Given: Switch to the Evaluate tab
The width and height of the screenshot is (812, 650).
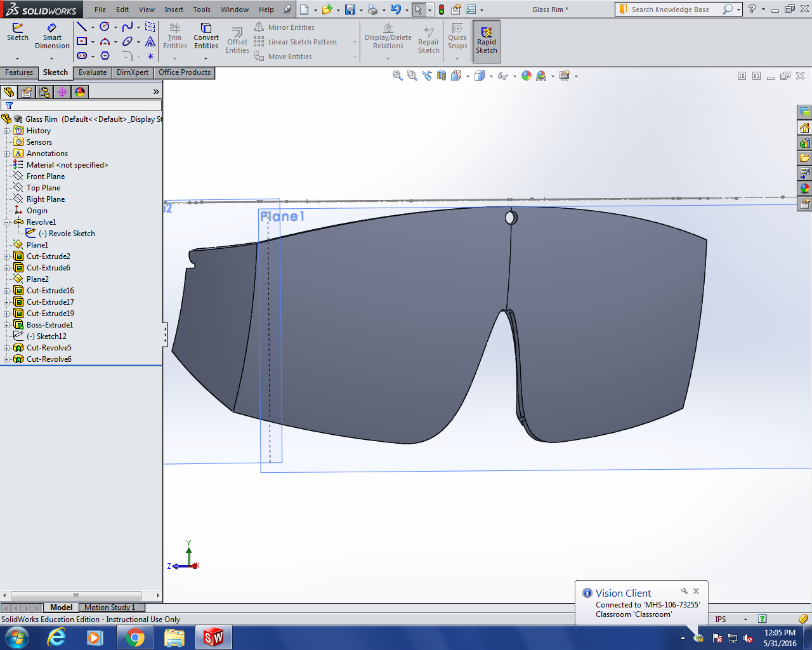Looking at the screenshot, I should 93,72.
